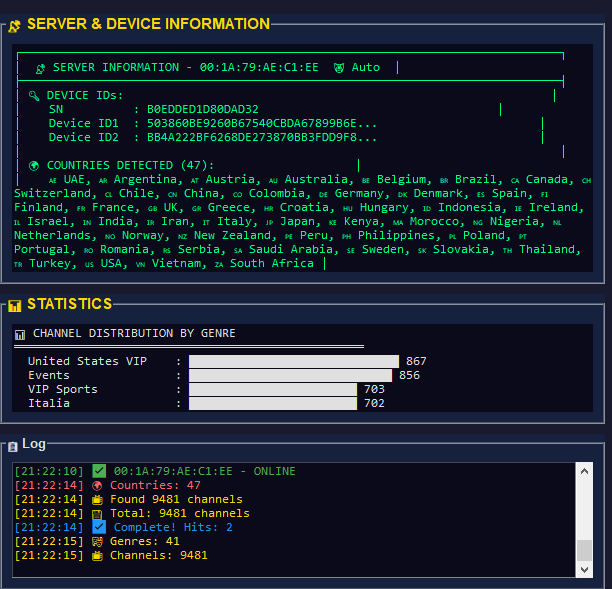Click the [21:22:10] log timestamp
The width and height of the screenshot is (612, 589).
[49, 471]
